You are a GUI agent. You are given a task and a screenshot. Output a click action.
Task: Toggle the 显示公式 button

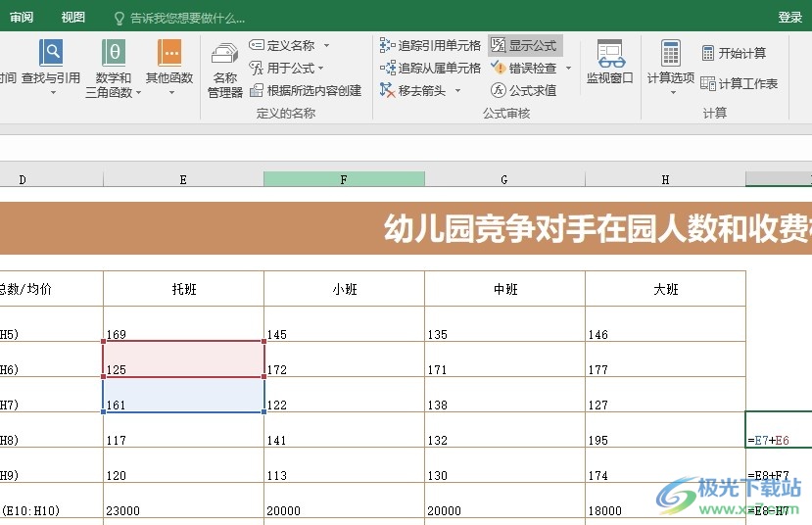point(525,46)
